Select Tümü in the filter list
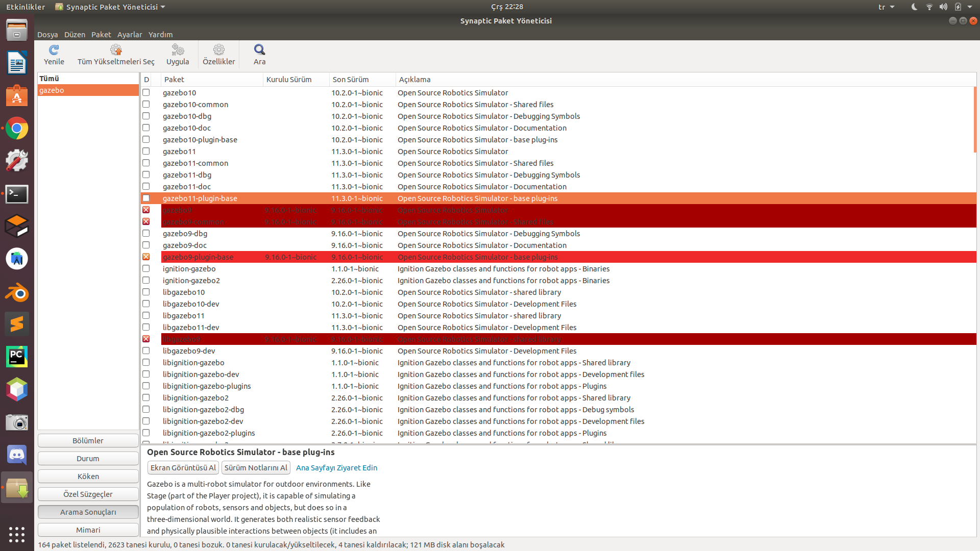The width and height of the screenshot is (980, 551). click(x=88, y=78)
